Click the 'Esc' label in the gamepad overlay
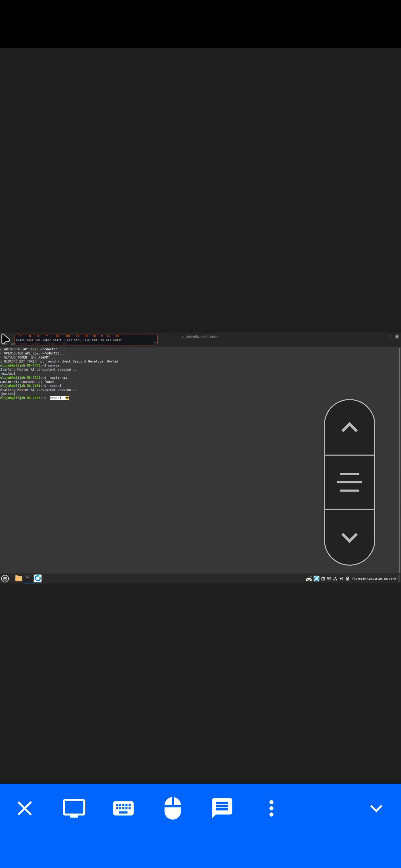 (109, 340)
